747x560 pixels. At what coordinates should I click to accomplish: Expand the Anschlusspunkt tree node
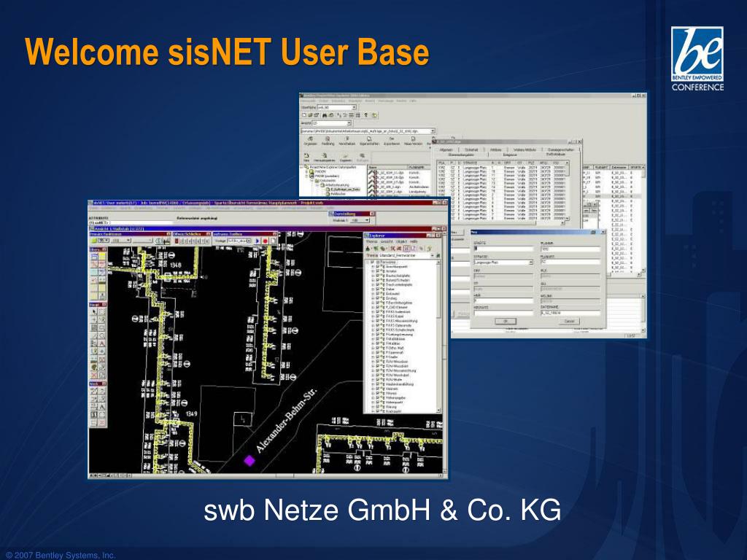coord(373,267)
